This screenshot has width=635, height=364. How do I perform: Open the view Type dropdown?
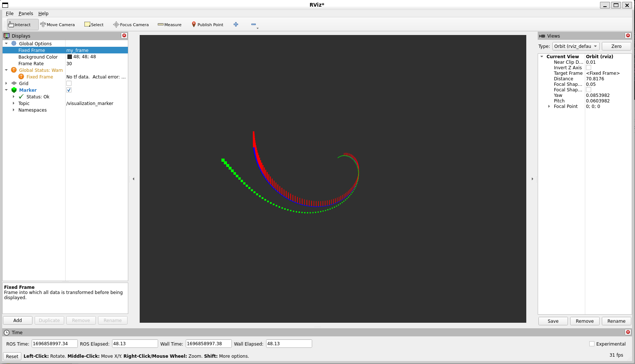coord(576,46)
